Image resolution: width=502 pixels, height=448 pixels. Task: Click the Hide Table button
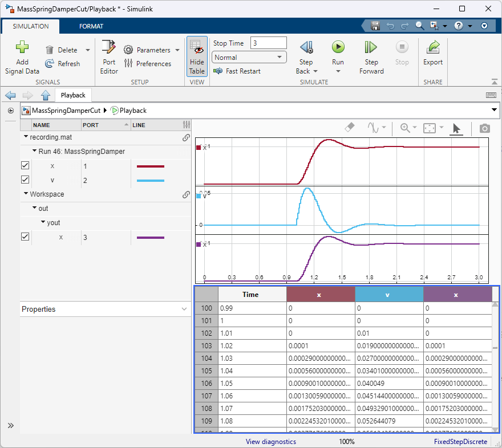point(197,57)
